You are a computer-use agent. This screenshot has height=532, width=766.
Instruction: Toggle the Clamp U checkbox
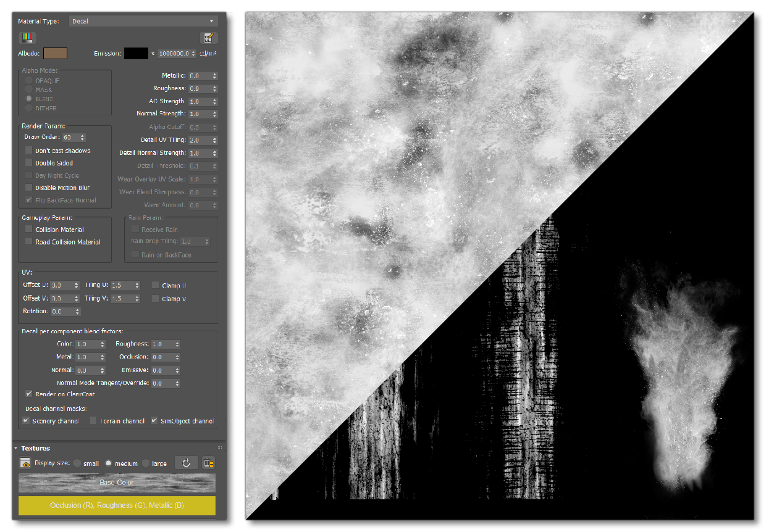(155, 285)
